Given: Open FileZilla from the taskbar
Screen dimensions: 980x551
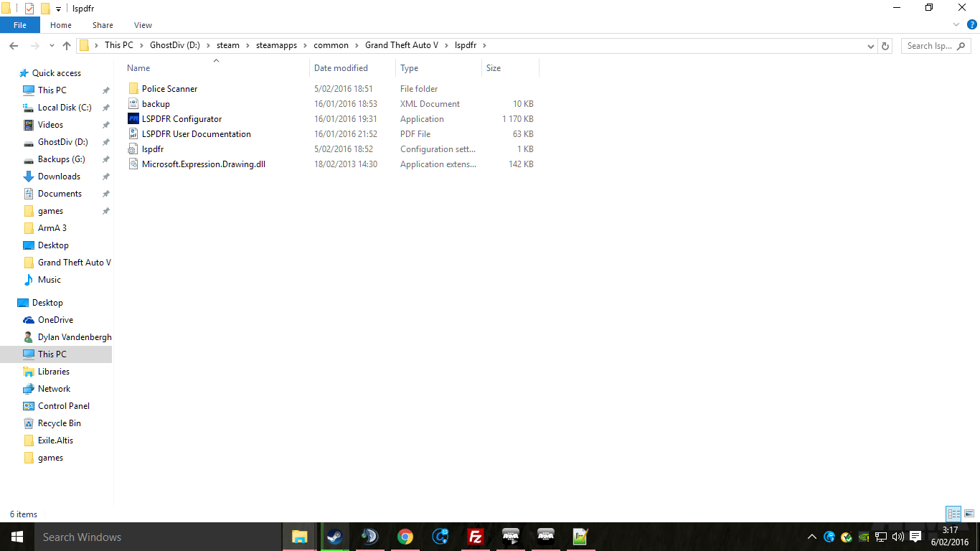Looking at the screenshot, I should tap(475, 537).
